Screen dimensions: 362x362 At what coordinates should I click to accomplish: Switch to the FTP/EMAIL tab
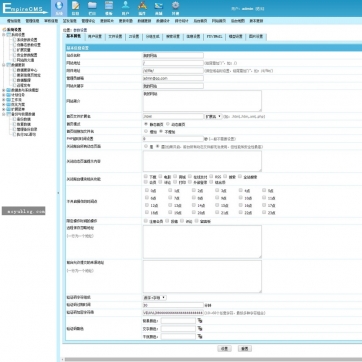click(x=214, y=37)
